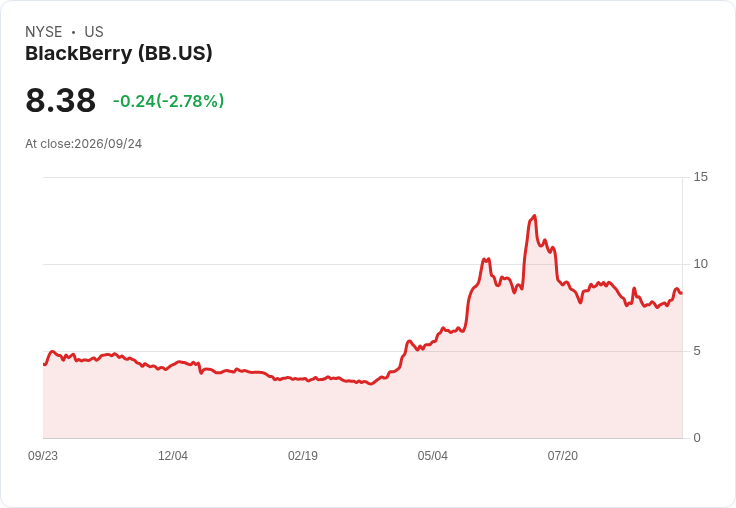Click the 15 value on the y-axis
Image resolution: width=736 pixels, height=508 pixels.
coord(700,177)
